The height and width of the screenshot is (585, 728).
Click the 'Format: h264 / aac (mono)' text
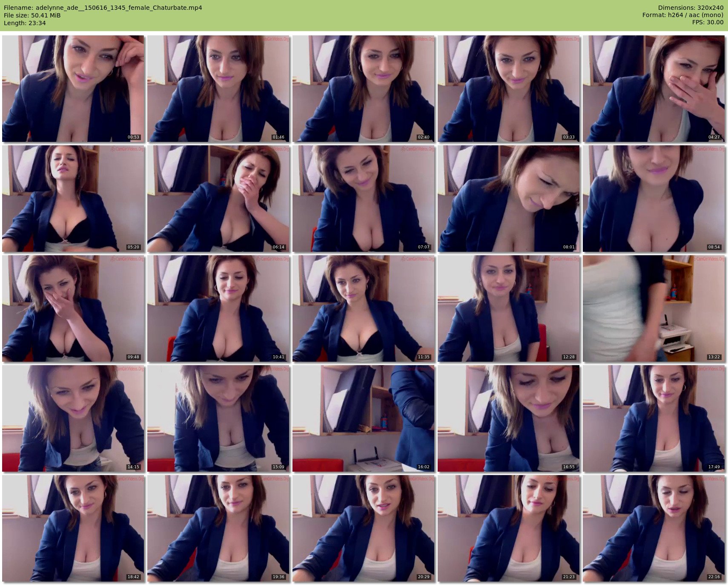[683, 15]
